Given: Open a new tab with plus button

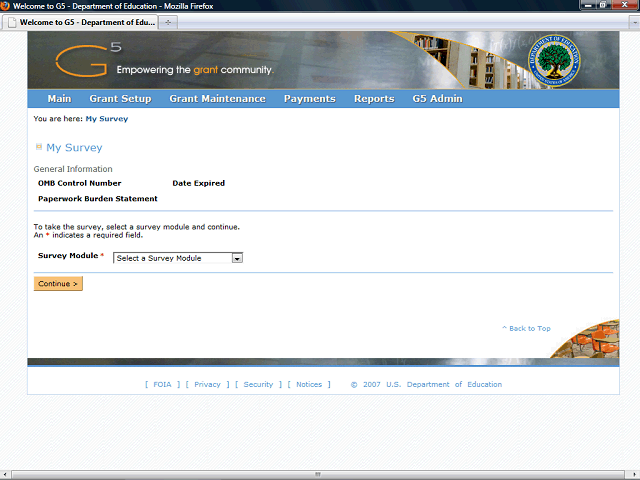Looking at the screenshot, I should [x=168, y=22].
